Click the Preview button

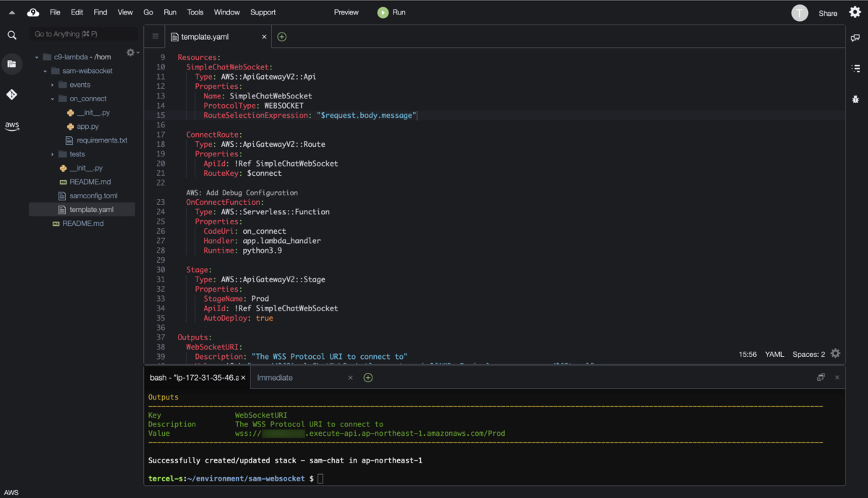click(346, 12)
